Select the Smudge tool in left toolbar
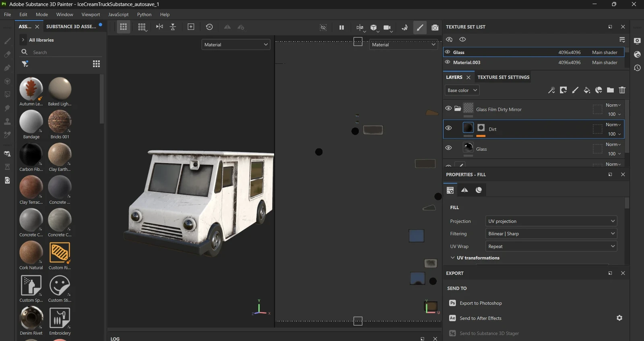 (7, 108)
